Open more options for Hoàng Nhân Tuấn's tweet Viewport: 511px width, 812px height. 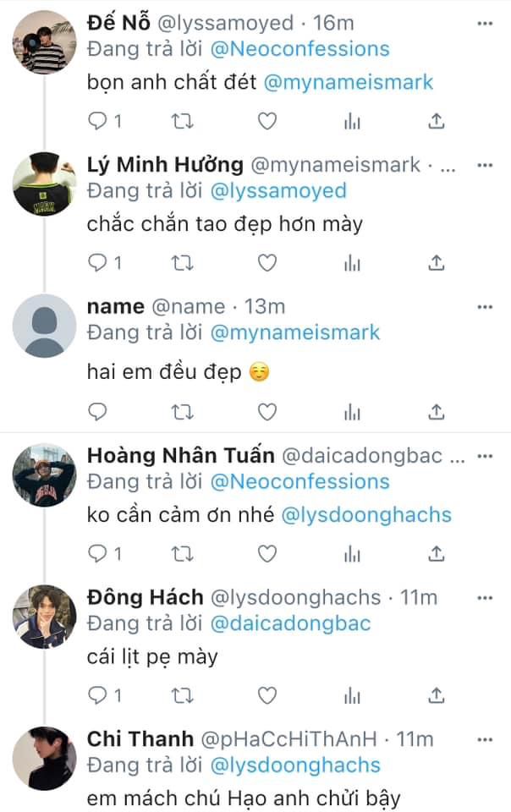(x=484, y=456)
